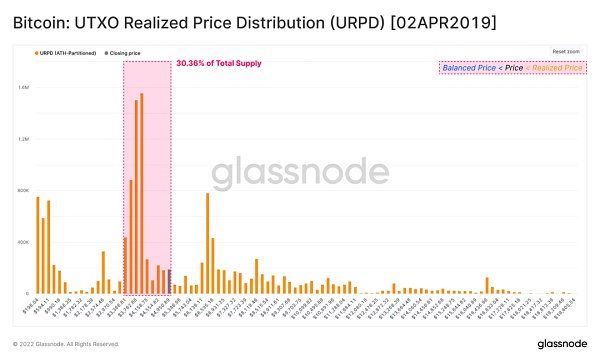
Task: Click the 1.6M y-axis label
Action: coord(23,88)
